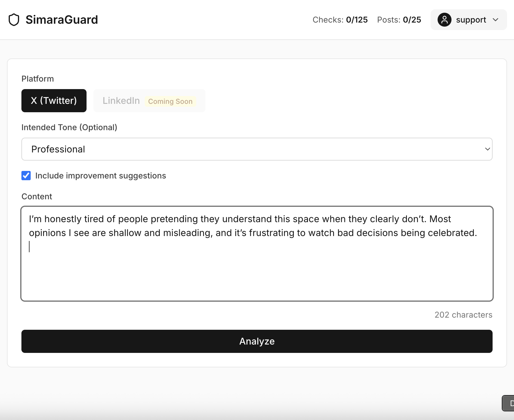514x420 pixels.
Task: Click the Coming Soon badge on LinkedIn
Action: pyautogui.click(x=170, y=101)
